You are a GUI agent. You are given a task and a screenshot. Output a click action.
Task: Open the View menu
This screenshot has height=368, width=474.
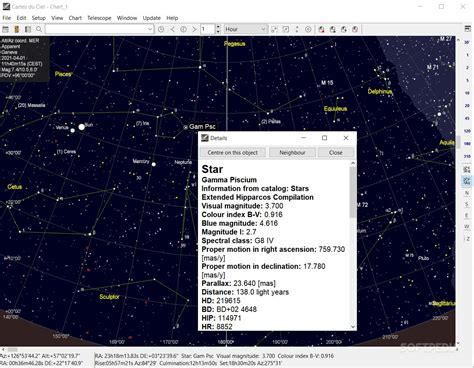(57, 18)
